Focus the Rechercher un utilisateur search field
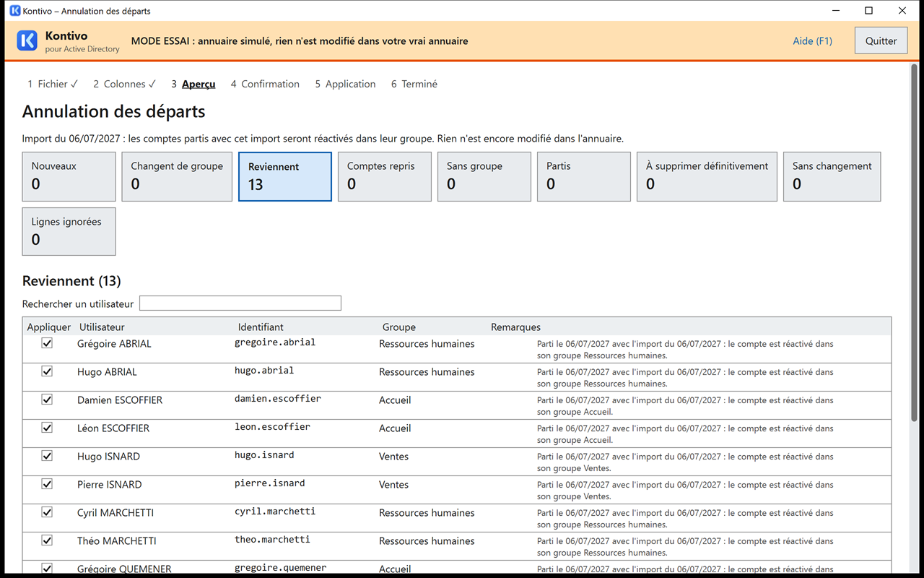 coord(240,303)
